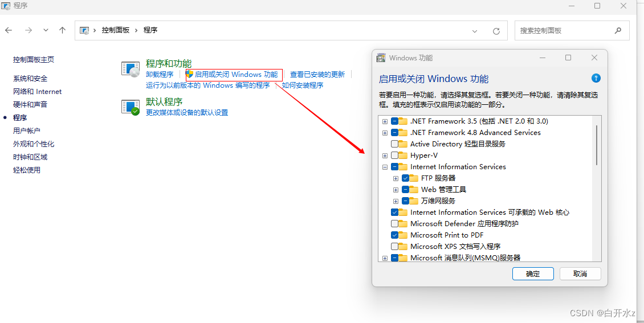Open 网络和 Internet in the sidebar

[38, 92]
